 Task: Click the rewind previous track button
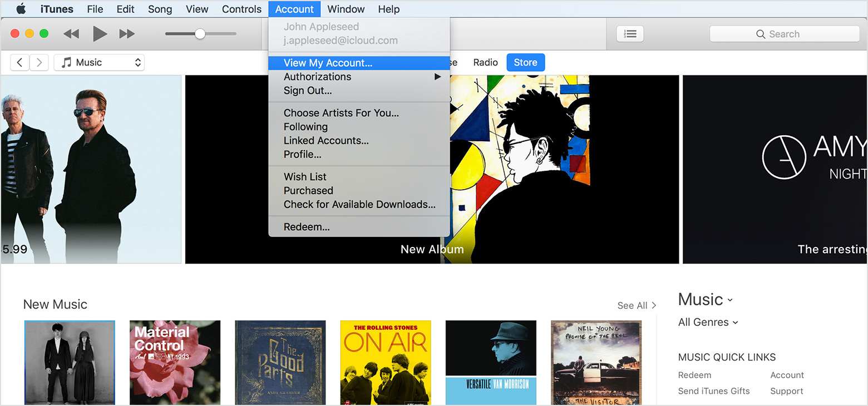click(71, 34)
